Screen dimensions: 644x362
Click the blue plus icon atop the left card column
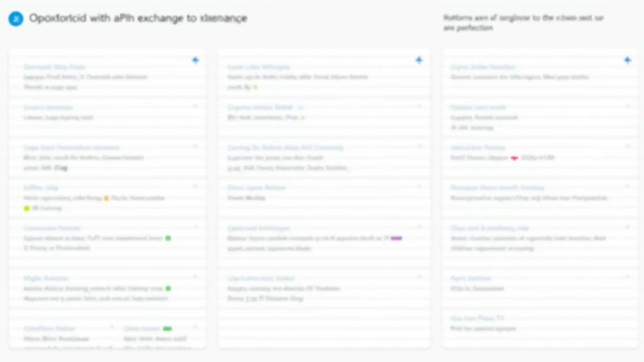tap(196, 60)
